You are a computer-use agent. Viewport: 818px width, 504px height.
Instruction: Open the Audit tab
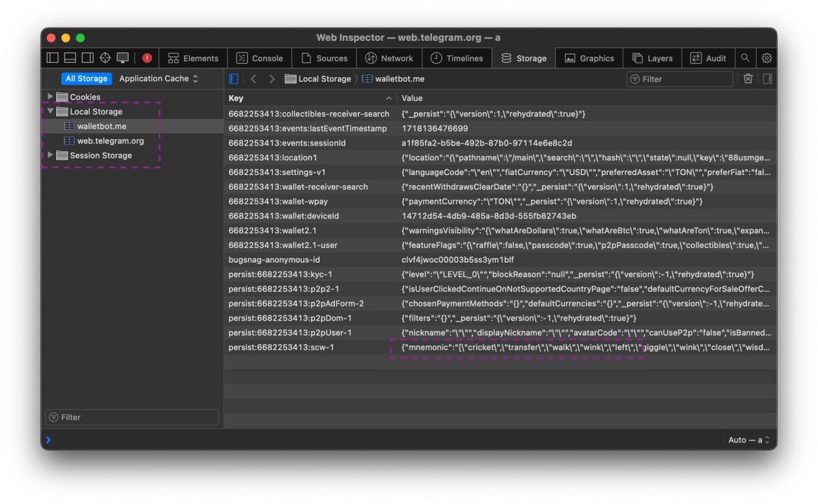click(708, 58)
